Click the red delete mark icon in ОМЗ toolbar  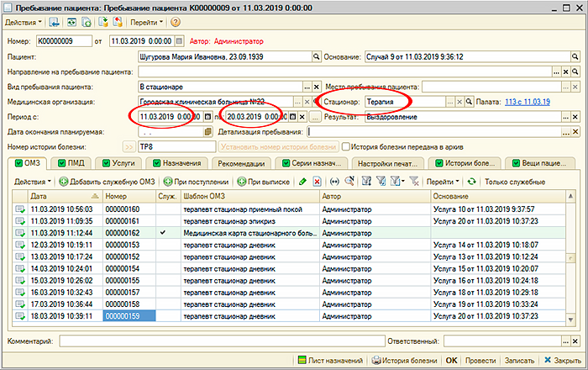(x=316, y=182)
